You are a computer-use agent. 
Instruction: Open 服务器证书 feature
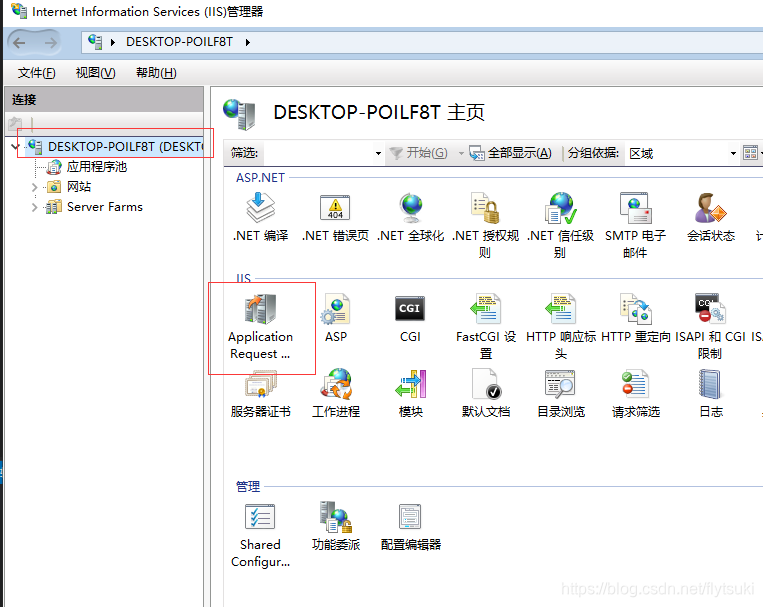(x=261, y=394)
